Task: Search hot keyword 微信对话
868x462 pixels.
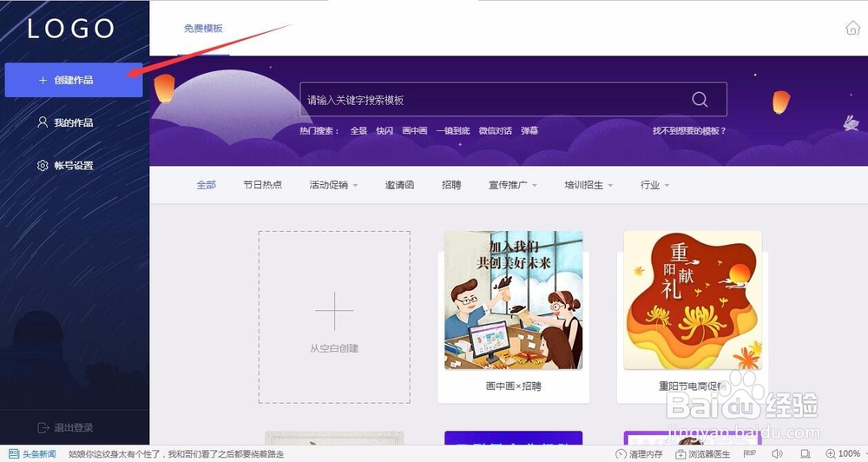Action: pyautogui.click(x=495, y=131)
